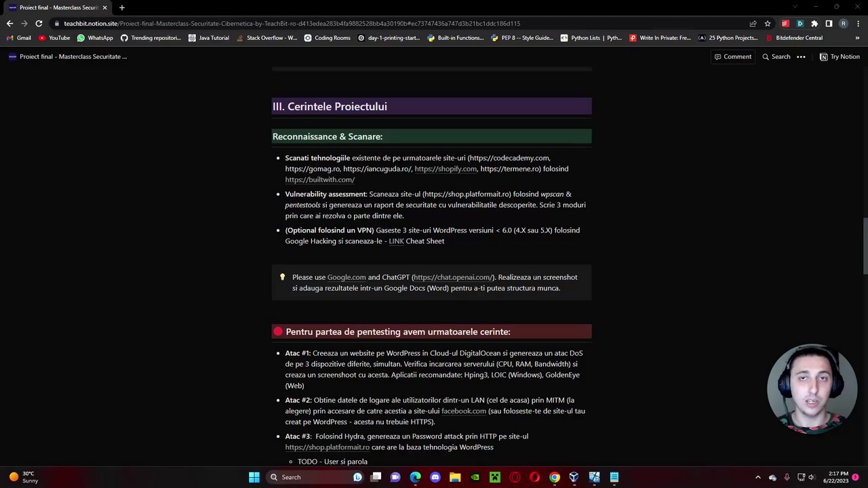This screenshot has height=488, width=868.
Task: Open VirtualBox from the taskbar
Action: pos(574,477)
